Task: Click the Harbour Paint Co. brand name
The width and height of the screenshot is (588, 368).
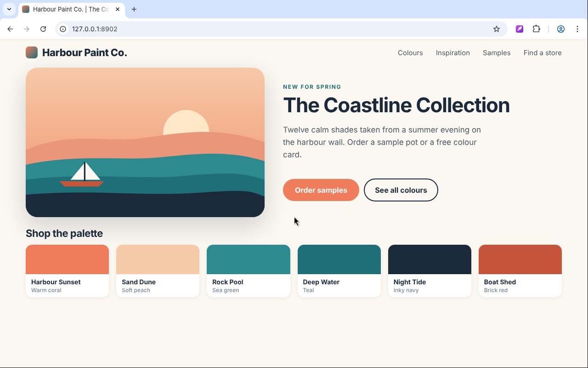Action: (x=85, y=53)
